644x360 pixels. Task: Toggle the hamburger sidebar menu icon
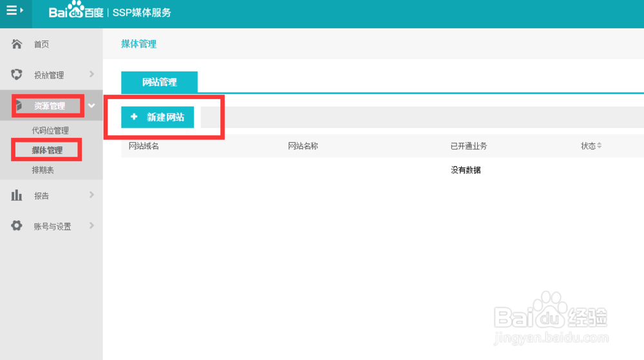pos(15,10)
